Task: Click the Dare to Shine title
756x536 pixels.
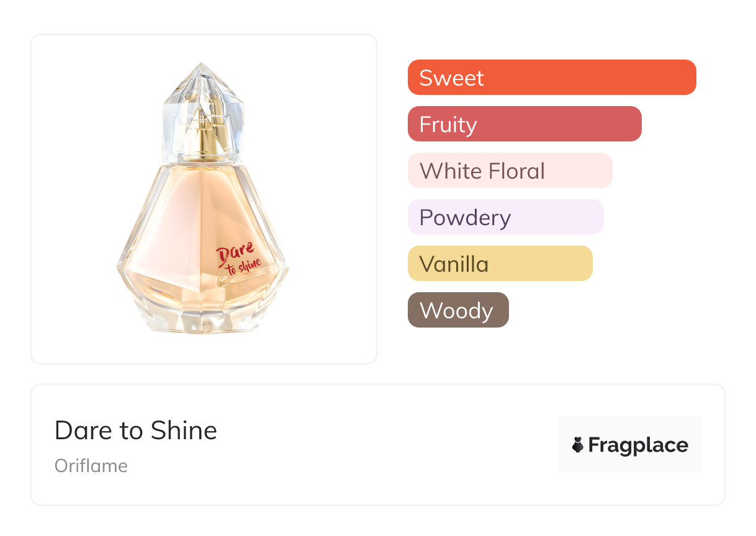Action: (136, 430)
